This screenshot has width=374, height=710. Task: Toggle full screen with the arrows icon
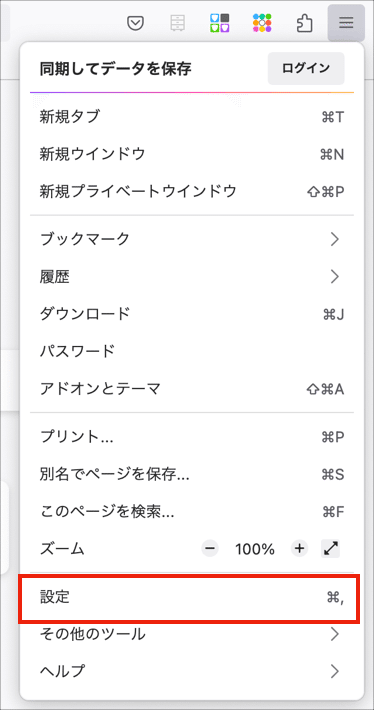331,549
